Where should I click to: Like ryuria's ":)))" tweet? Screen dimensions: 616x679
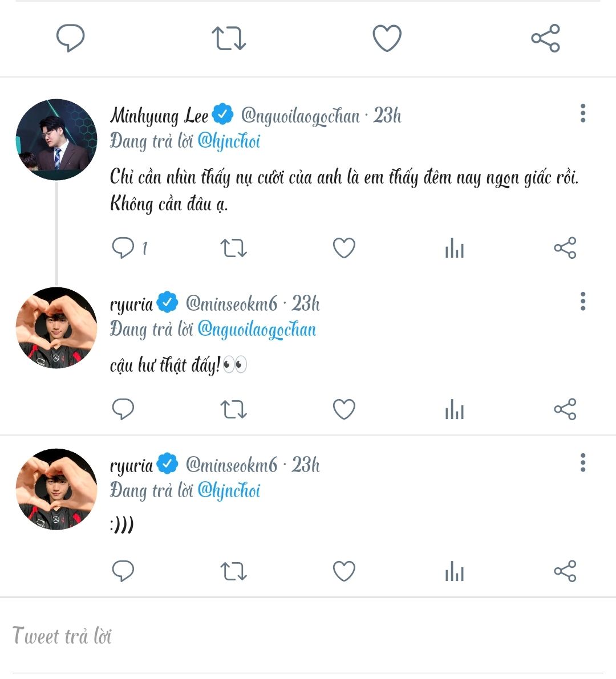click(344, 571)
